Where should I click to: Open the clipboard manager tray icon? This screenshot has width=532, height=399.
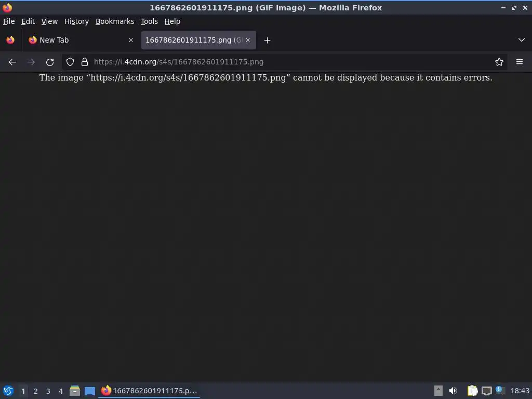tap(472, 391)
